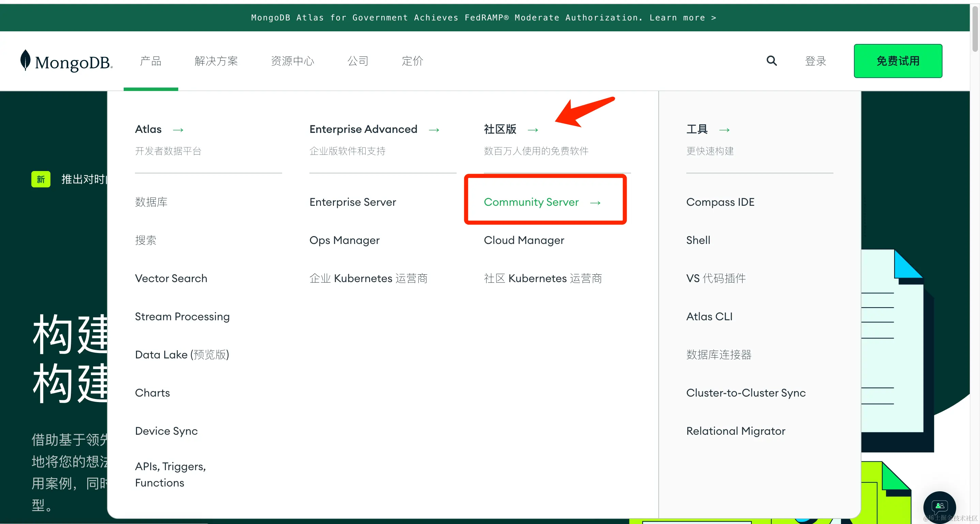Select the 社区版 heading
The height and width of the screenshot is (524, 980).
(500, 129)
